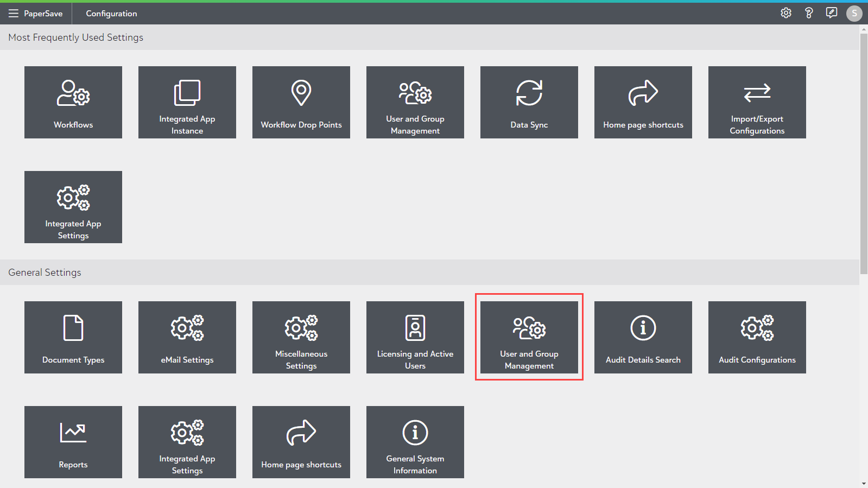This screenshot has width=868, height=488.
Task: Click the vertical scrollbar down arrow
Action: point(864,484)
